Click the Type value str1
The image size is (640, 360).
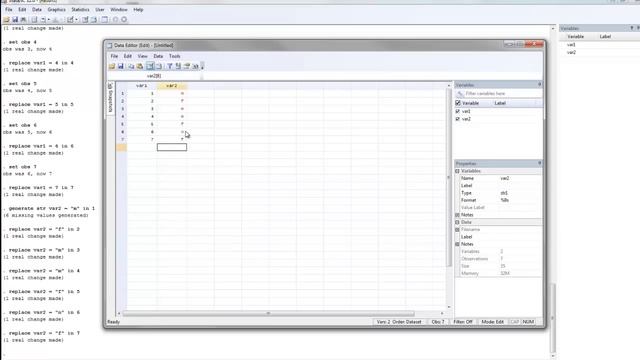pyautogui.click(x=504, y=193)
